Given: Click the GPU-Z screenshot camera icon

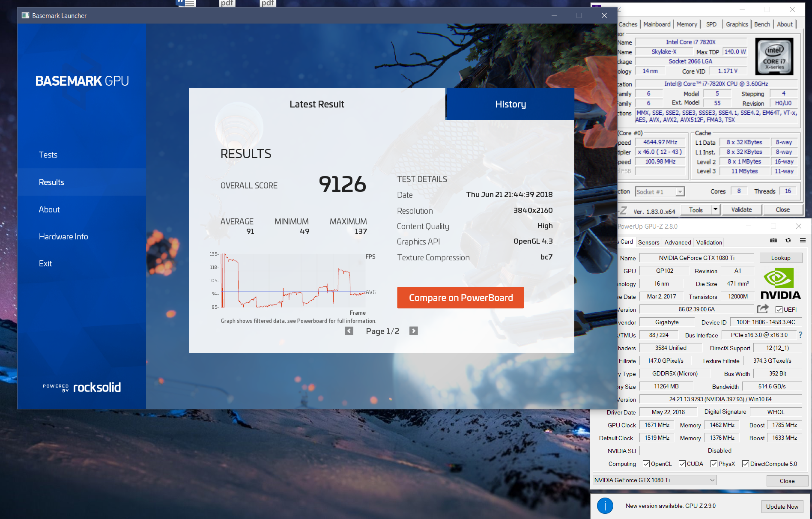Looking at the screenshot, I should [773, 241].
